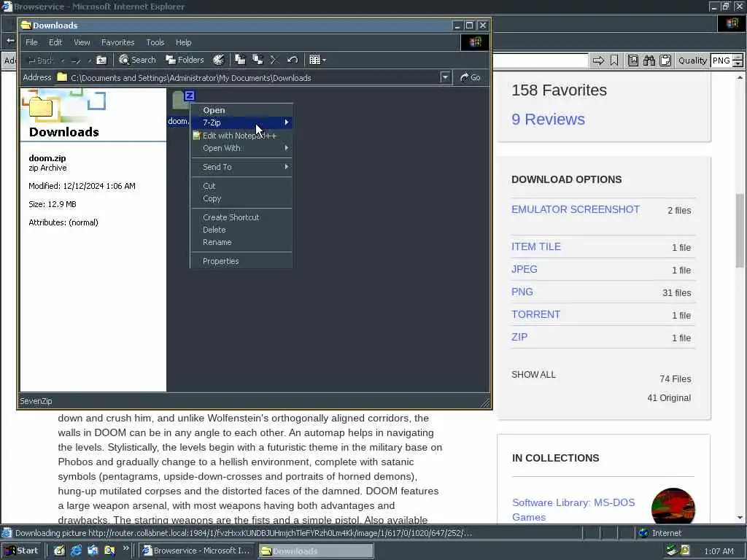The height and width of the screenshot is (560, 747).
Task: Go up one folder level icon
Action: (101, 60)
